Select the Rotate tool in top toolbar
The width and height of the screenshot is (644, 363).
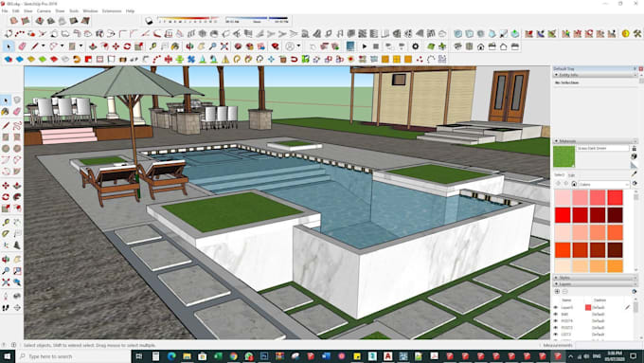coord(127,46)
